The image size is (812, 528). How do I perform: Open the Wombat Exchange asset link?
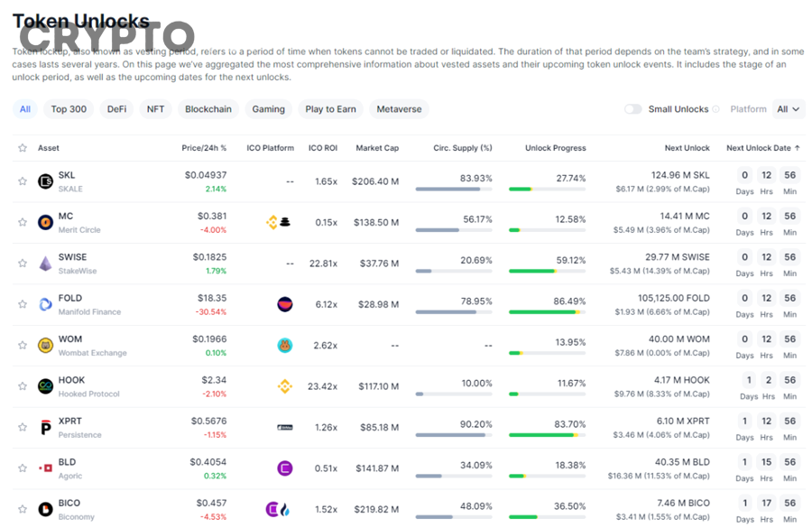click(x=92, y=352)
